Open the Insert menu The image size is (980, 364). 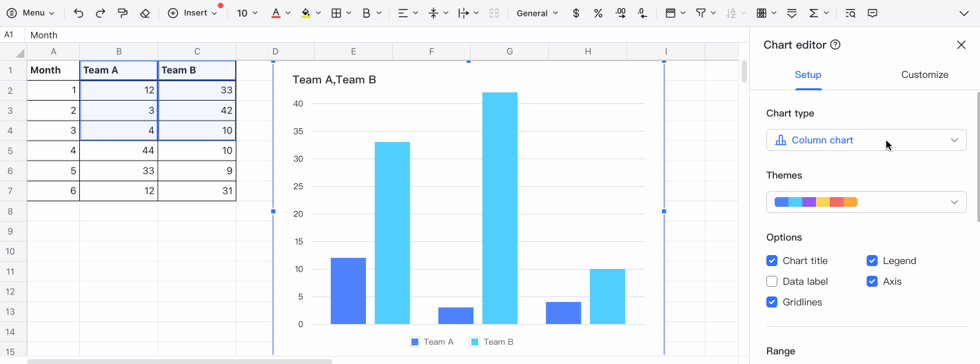[x=192, y=13]
